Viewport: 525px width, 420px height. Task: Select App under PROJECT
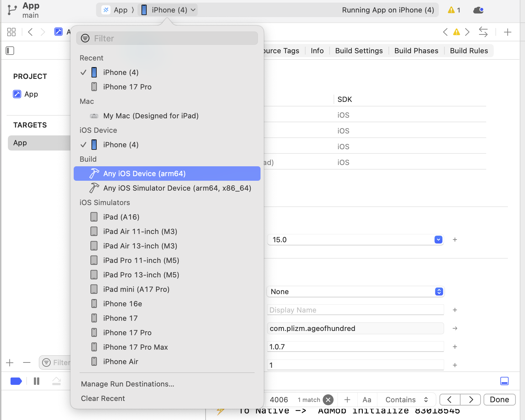pos(26,94)
